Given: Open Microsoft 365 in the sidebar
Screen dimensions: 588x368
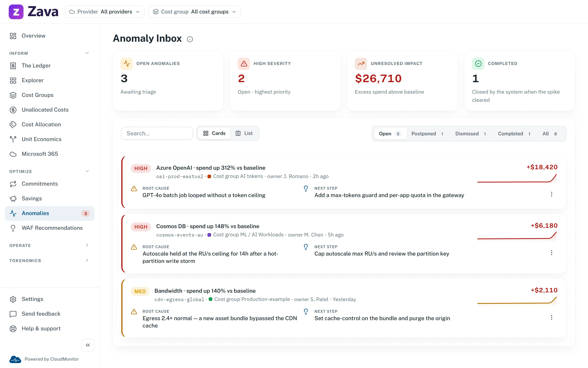Looking at the screenshot, I should coord(50,154).
